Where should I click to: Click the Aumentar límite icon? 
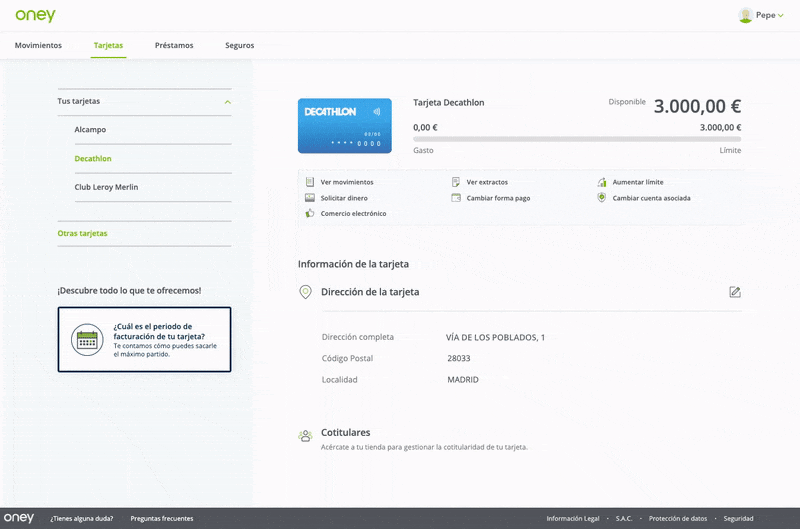602,183
